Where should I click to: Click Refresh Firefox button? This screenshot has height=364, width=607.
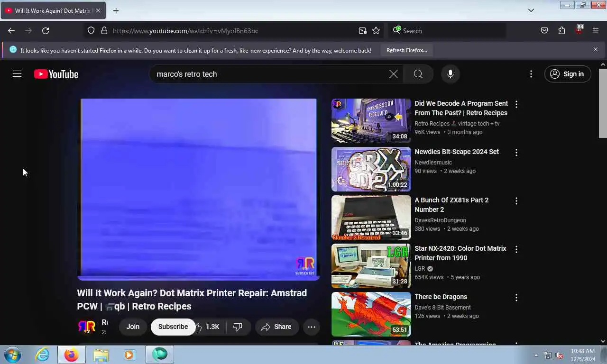407,50
